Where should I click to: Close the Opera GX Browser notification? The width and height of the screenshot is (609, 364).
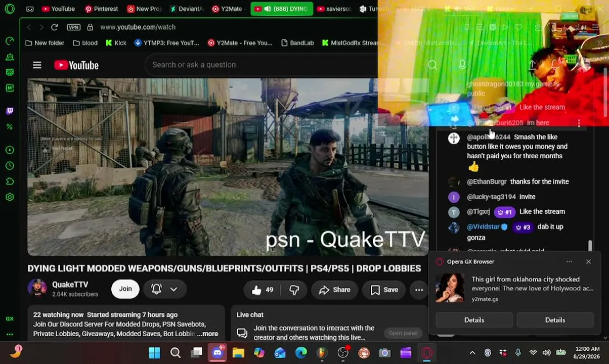588,261
